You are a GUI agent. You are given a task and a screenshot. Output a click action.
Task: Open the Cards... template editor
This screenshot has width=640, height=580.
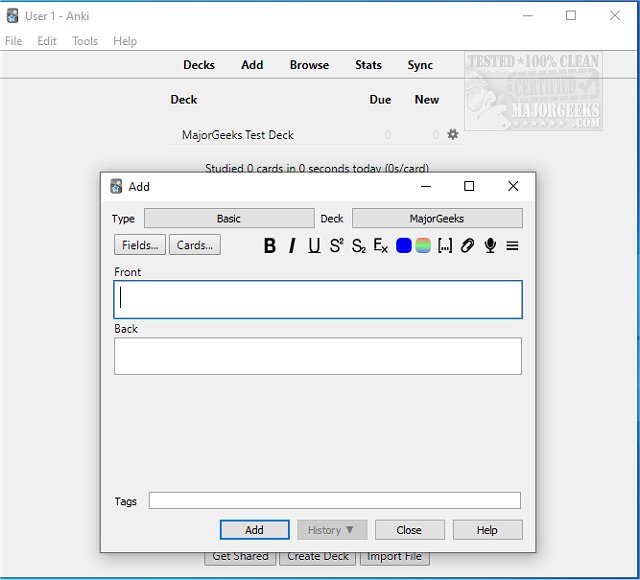[195, 245]
